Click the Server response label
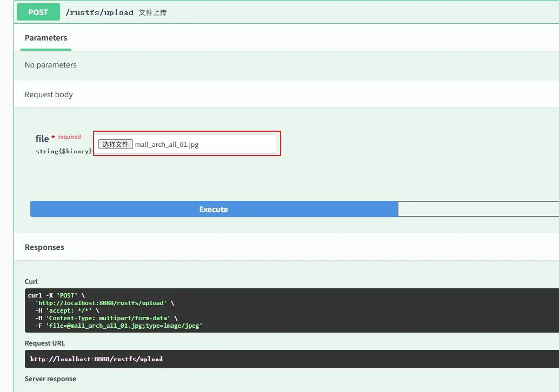The width and height of the screenshot is (559, 392). (x=50, y=379)
